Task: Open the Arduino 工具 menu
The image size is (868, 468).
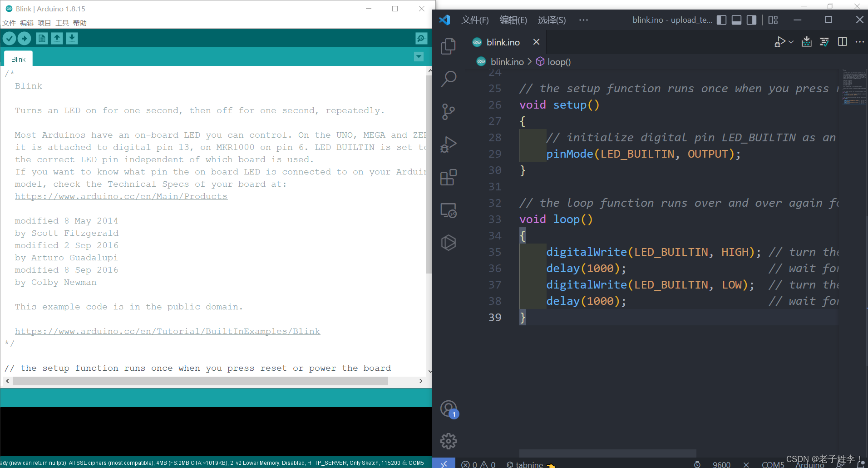Action: point(62,23)
